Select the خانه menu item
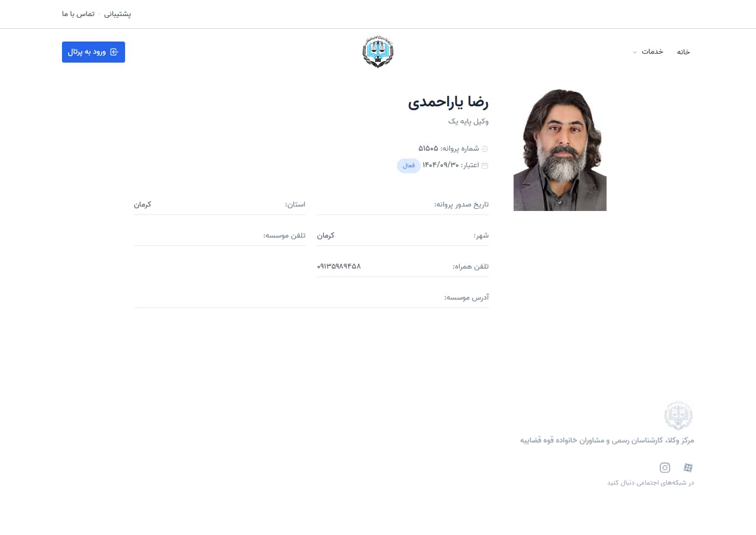756x535 pixels. pos(683,52)
